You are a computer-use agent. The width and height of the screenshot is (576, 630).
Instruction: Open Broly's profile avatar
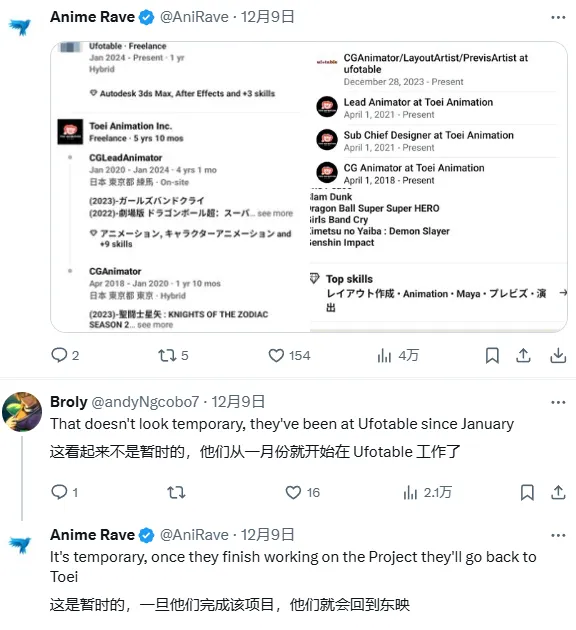click(22, 412)
